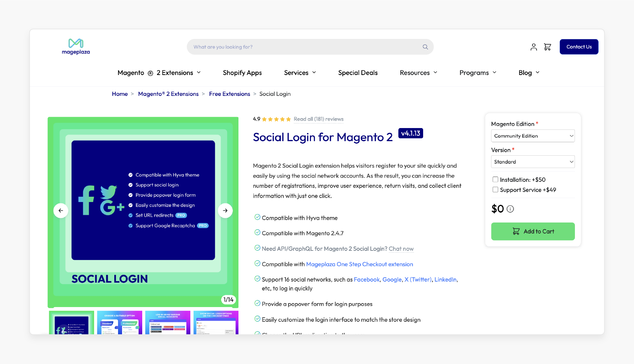
Task: Click the Google link
Action: click(392, 279)
